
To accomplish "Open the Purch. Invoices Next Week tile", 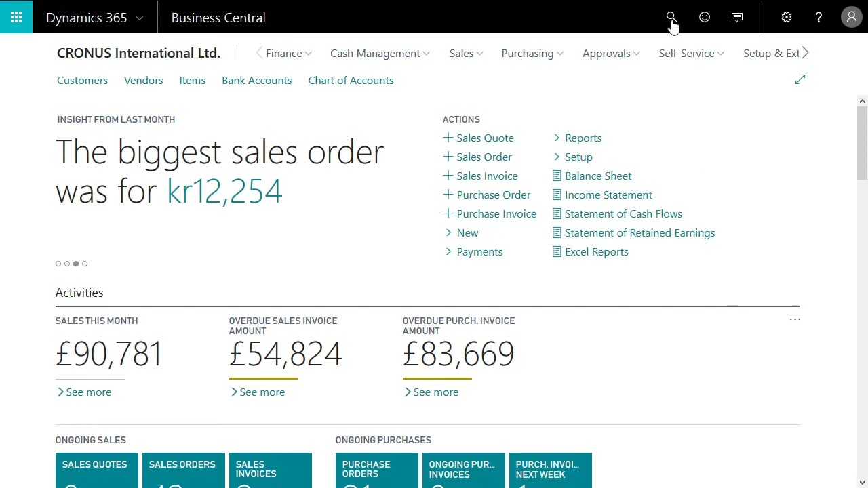I will (551, 470).
